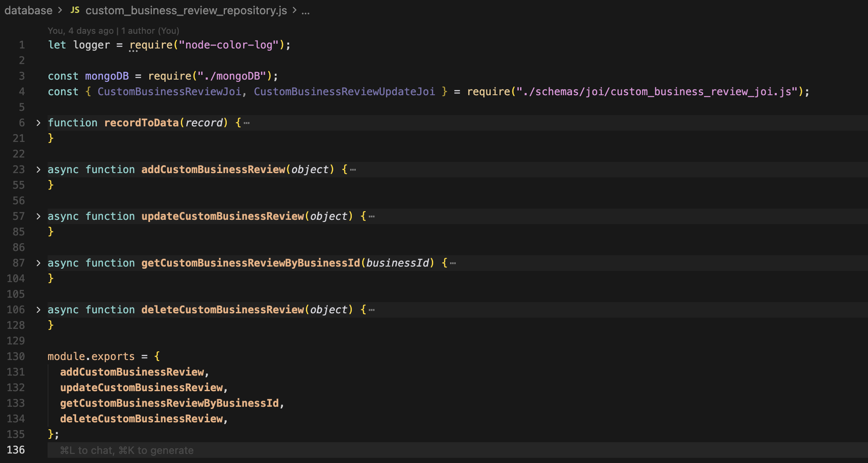The image size is (868, 463).
Task: Click the JS file icon in the breadcrumb
Action: [x=75, y=10]
